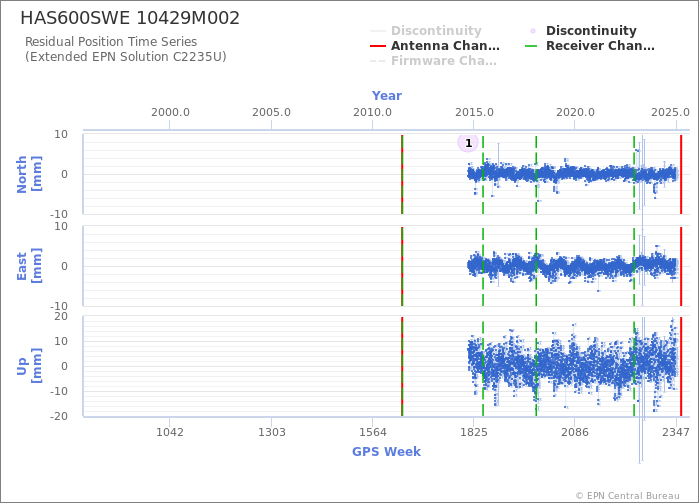Click the Up [mm] axis label

coord(29,366)
